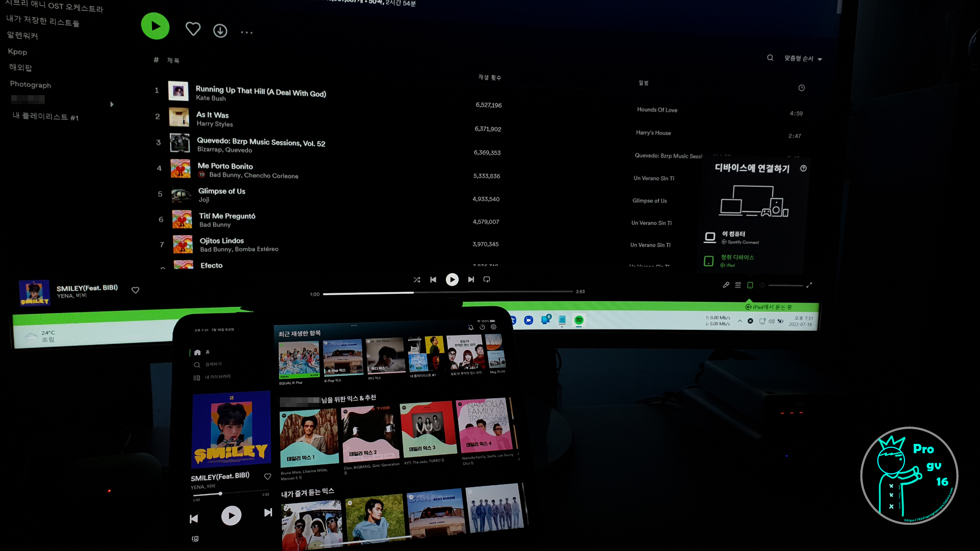Toggle the repeat button in player bar

point(487,279)
